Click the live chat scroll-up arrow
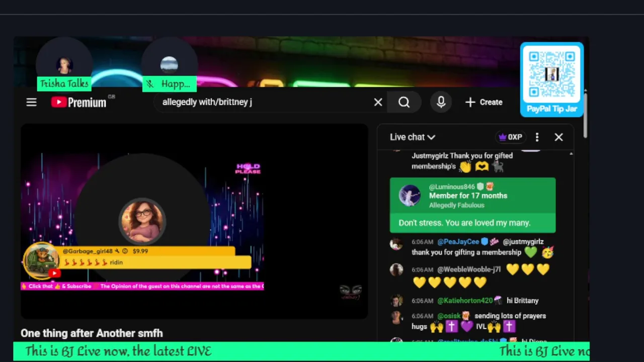The width and height of the screenshot is (644, 362). tap(571, 153)
